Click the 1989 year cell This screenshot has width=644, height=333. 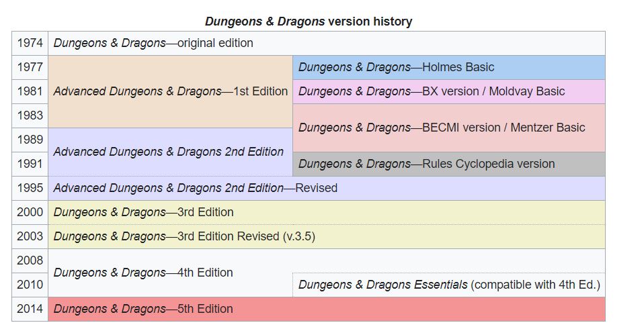coord(30,140)
